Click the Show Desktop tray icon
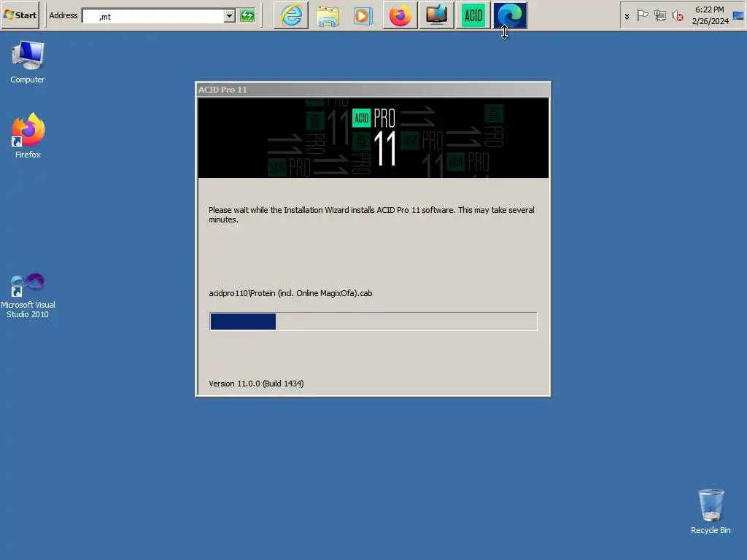 tap(738, 16)
